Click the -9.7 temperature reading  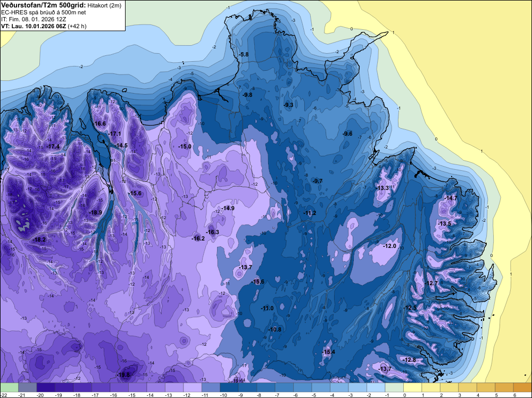318,181
